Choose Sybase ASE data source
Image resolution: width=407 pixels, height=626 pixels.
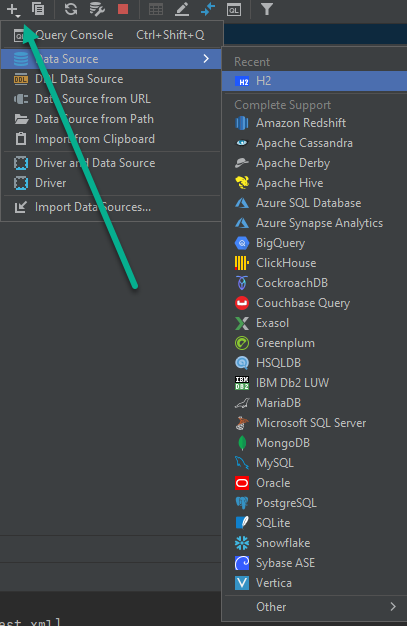pyautogui.click(x=314, y=563)
